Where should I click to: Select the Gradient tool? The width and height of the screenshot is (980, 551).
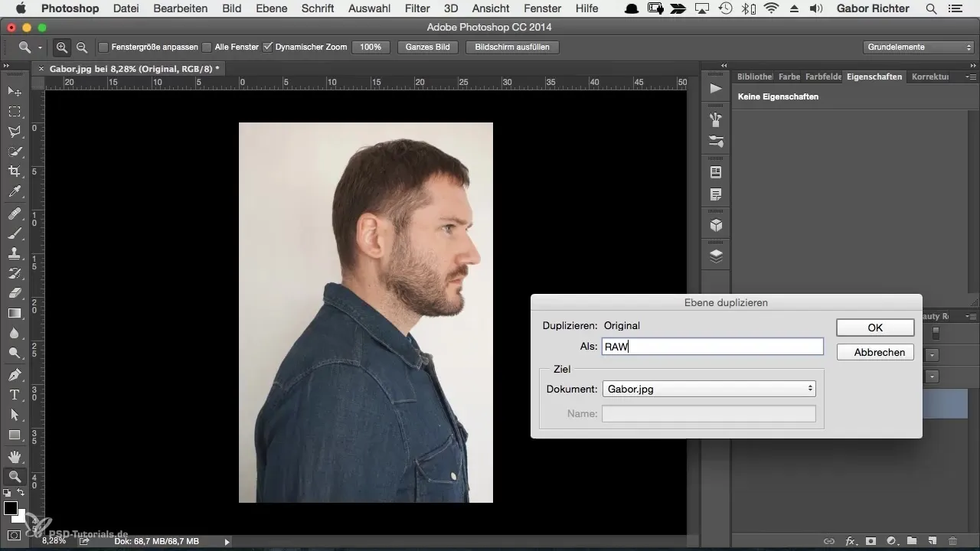coord(14,313)
